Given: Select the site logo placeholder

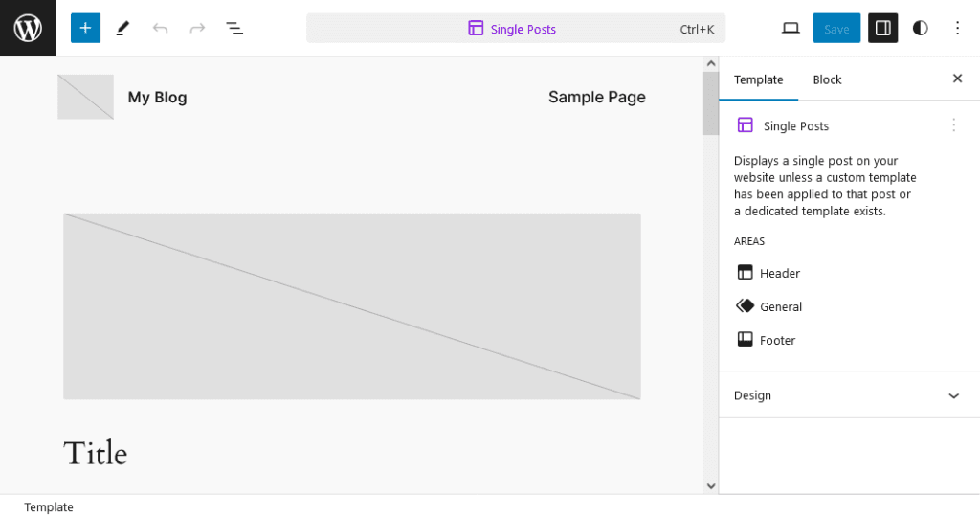Looking at the screenshot, I should click(85, 97).
